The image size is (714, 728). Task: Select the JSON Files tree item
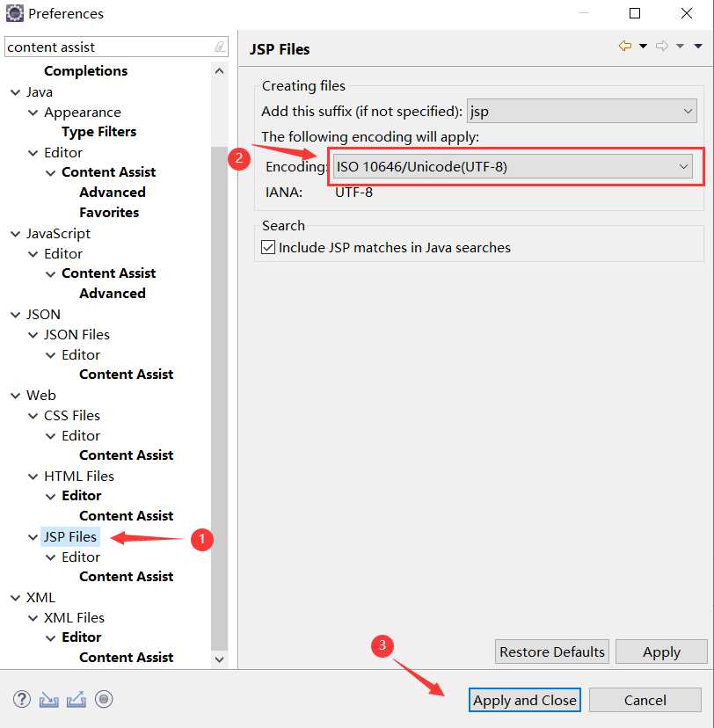coord(76,334)
